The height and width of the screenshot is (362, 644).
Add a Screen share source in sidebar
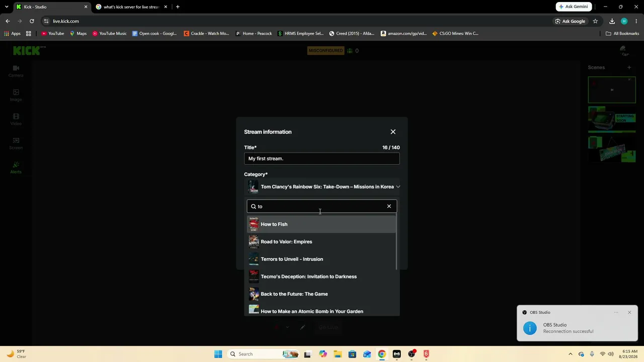coord(16,143)
